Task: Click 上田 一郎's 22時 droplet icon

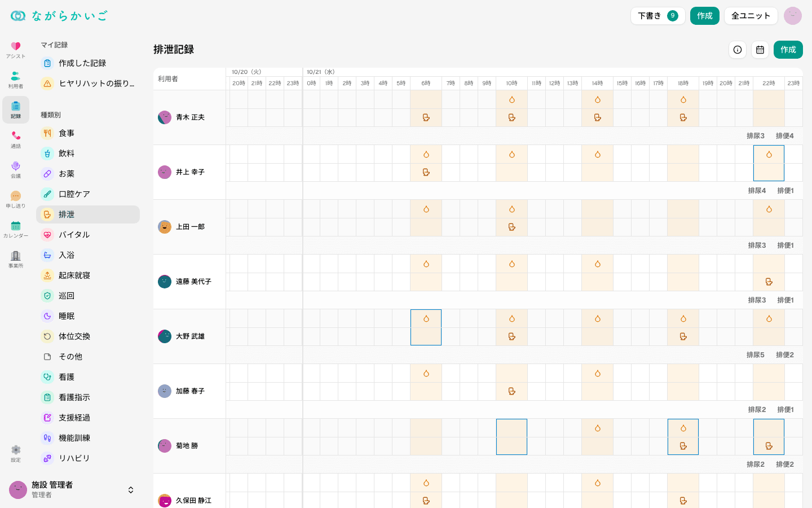Action: pos(769,209)
